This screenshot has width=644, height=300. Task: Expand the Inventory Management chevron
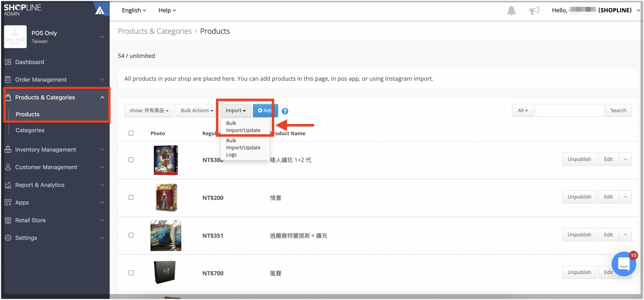(102, 150)
